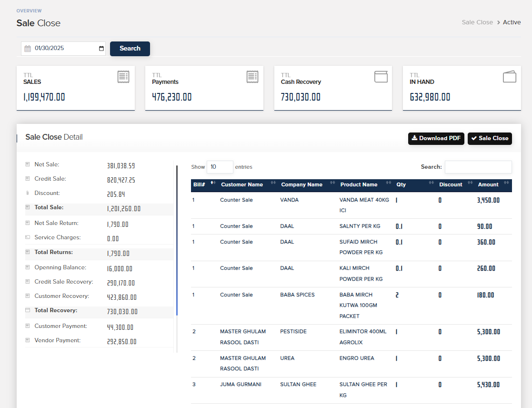The width and height of the screenshot is (532, 408).
Task: Click the amount 5,430.00 in the table
Action: pos(488,385)
